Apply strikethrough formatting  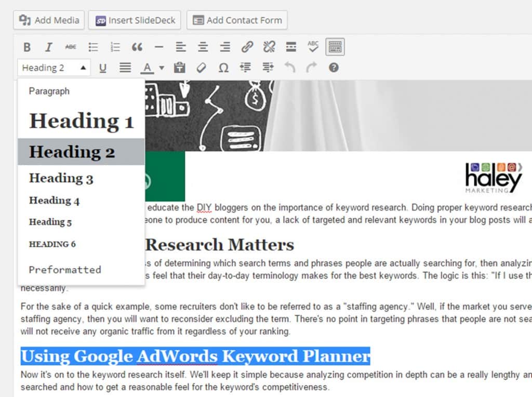71,47
